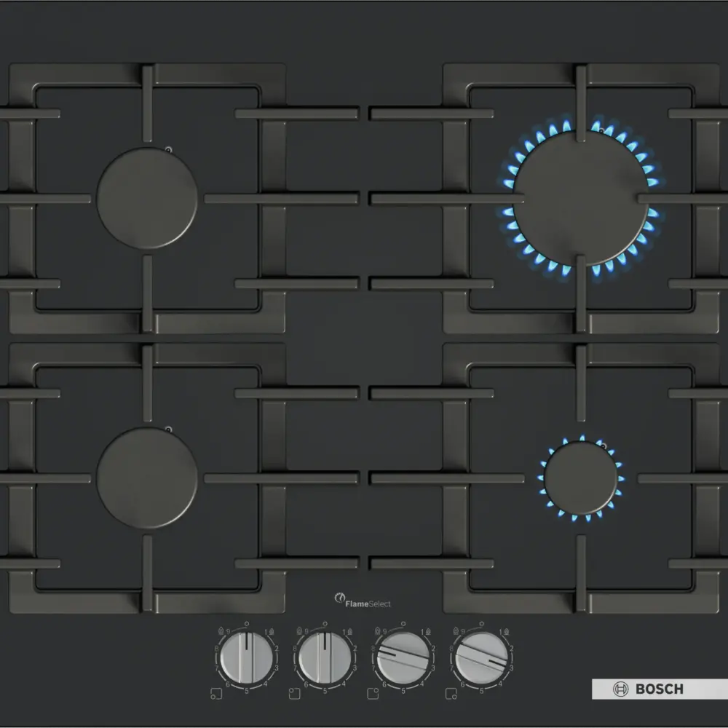728x728 pixels.
Task: Select the knob for the lit bottom-right burner
Action: [481, 658]
